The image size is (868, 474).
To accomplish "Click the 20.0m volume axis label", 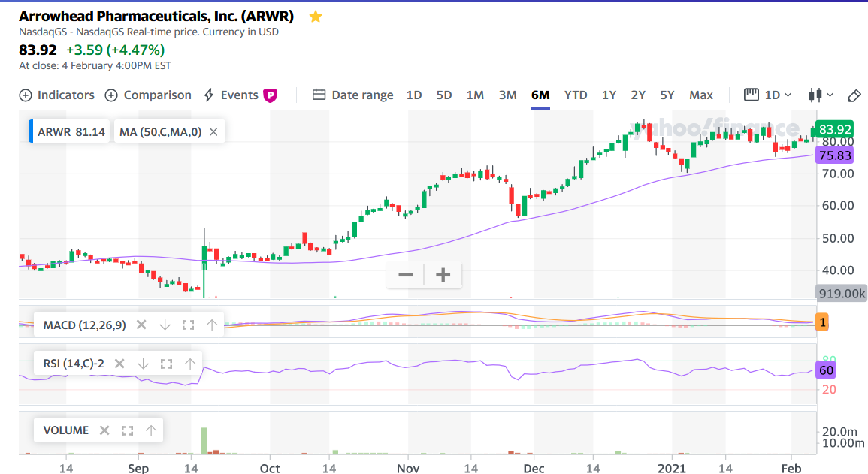I will pos(839,431).
